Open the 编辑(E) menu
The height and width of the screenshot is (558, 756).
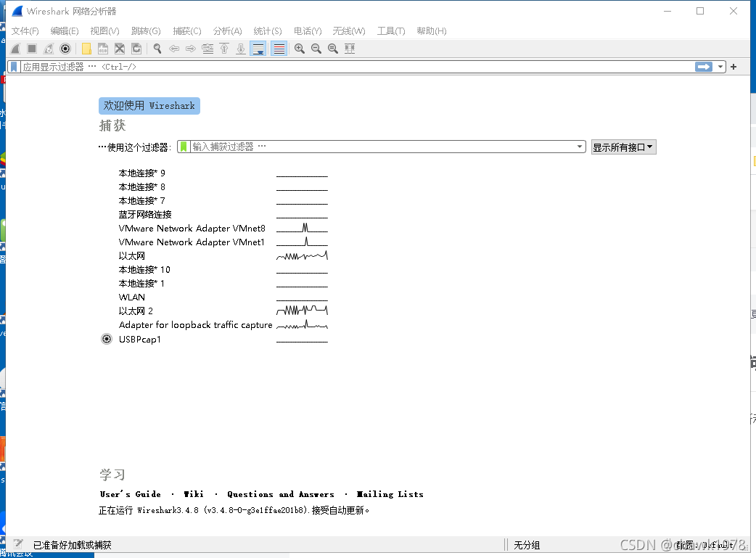(x=65, y=31)
